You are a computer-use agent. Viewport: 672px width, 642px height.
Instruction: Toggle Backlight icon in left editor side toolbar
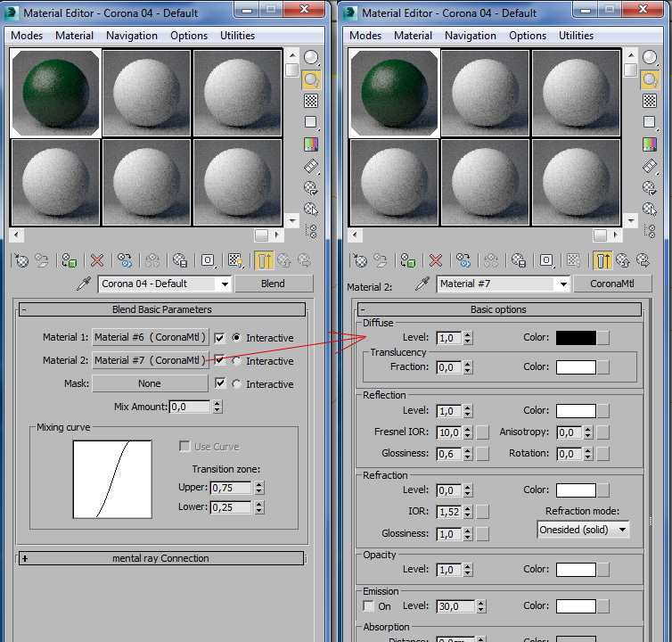coord(311,78)
